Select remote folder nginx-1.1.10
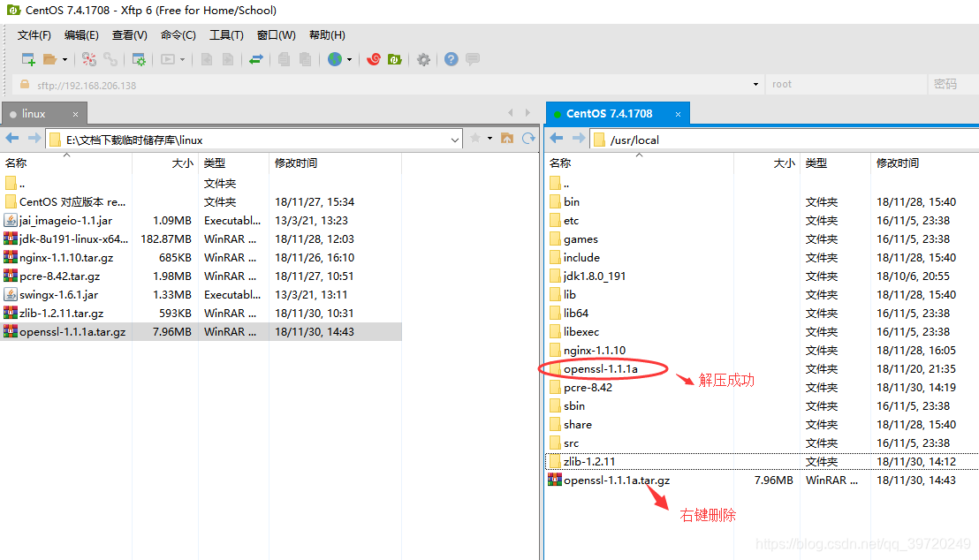The width and height of the screenshot is (979, 560). [x=595, y=351]
